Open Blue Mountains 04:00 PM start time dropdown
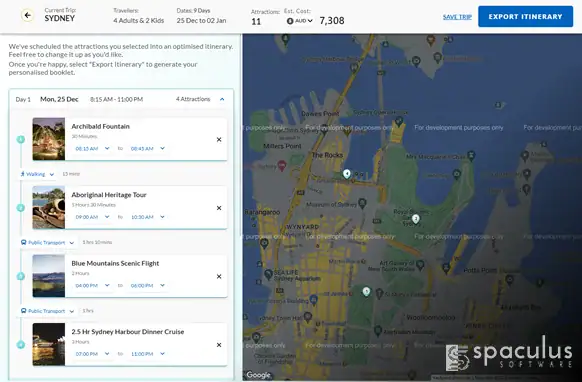 tap(92, 285)
